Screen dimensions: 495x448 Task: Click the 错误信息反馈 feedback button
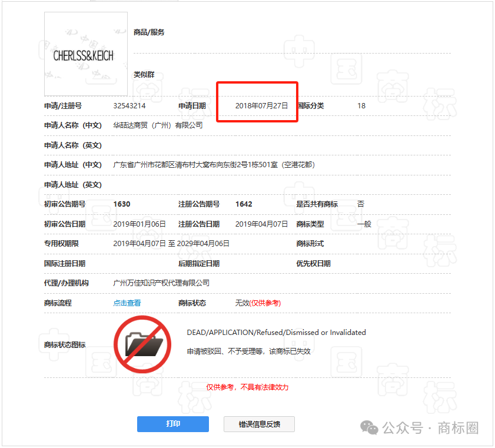tap(259, 424)
